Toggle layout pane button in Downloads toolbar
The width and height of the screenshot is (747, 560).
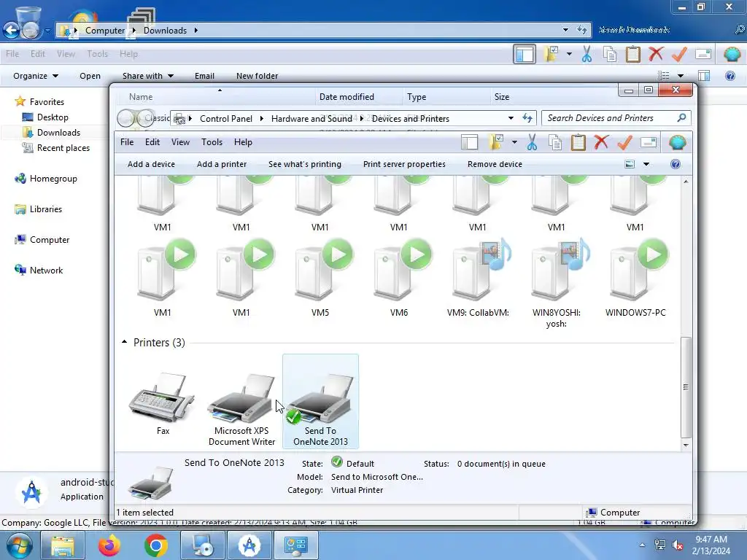[525, 54]
